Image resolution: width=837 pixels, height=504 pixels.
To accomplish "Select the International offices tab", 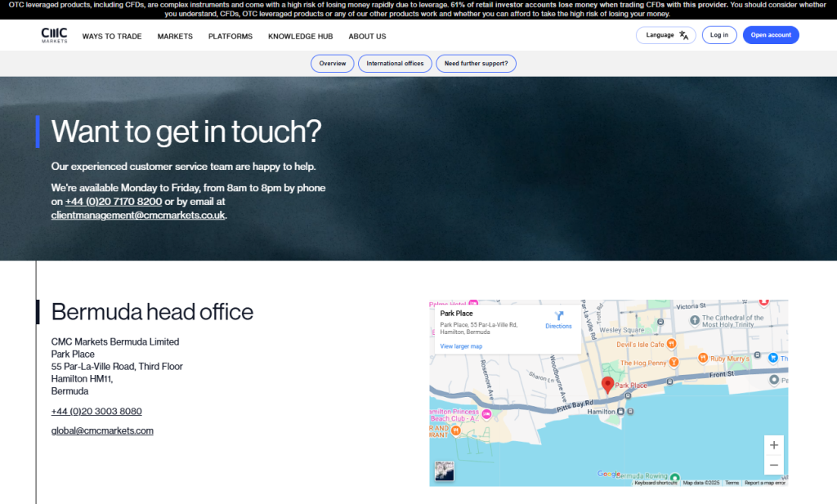I will 395,64.
